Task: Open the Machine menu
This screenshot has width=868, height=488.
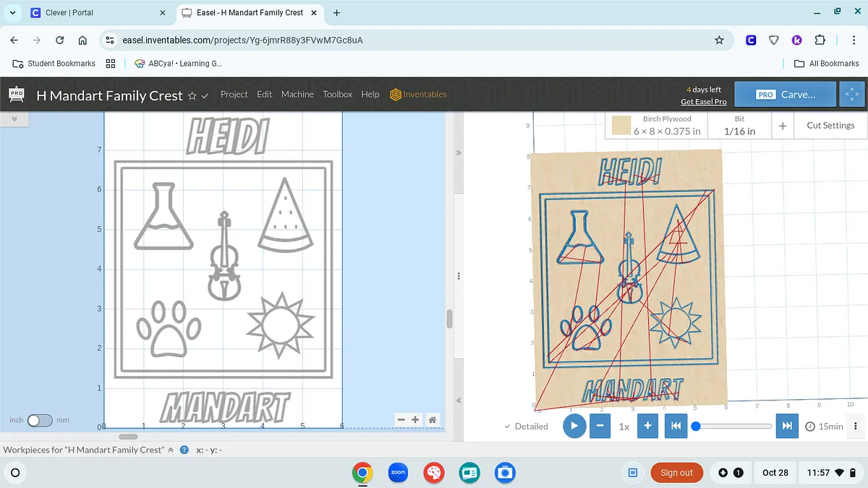Action: tap(297, 95)
